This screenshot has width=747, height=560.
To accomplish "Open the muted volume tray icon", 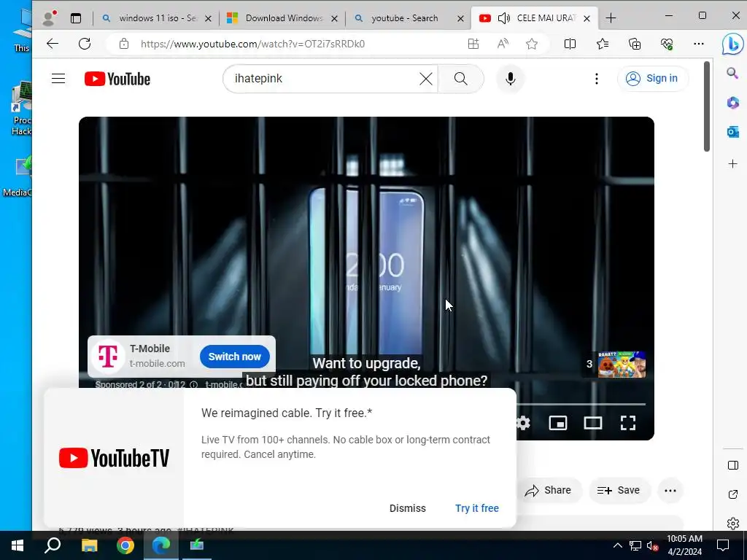I will (x=653, y=545).
